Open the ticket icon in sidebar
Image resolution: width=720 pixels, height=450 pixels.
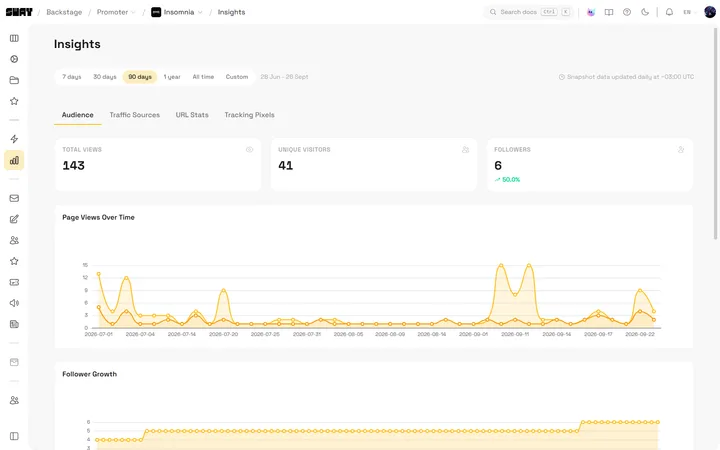pyautogui.click(x=14, y=282)
